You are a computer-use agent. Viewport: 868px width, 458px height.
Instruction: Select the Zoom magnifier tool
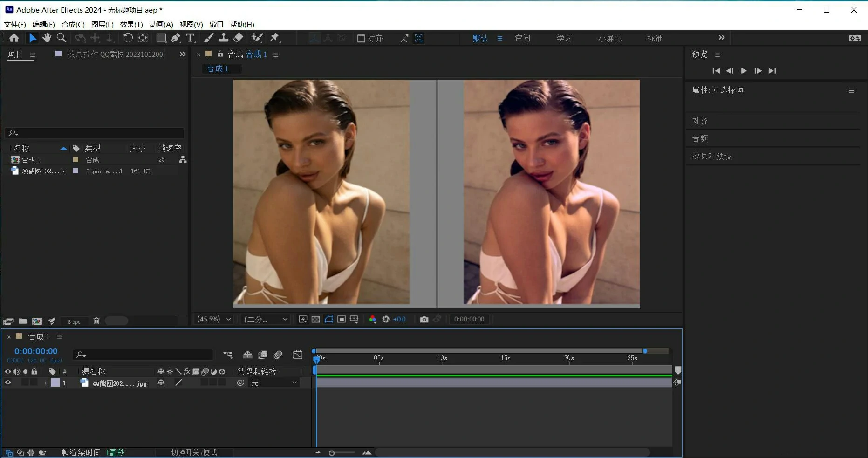pos(61,38)
